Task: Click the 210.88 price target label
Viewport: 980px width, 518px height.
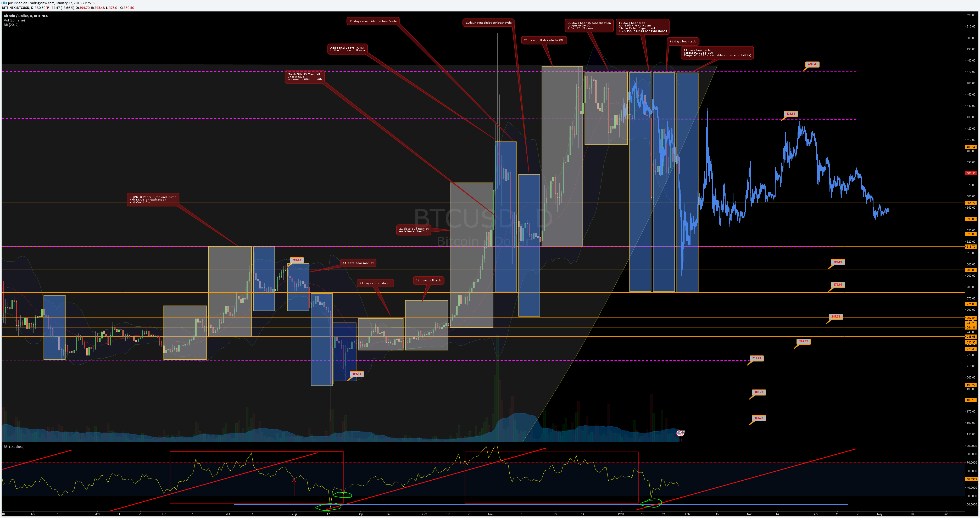Action: [x=757, y=359]
